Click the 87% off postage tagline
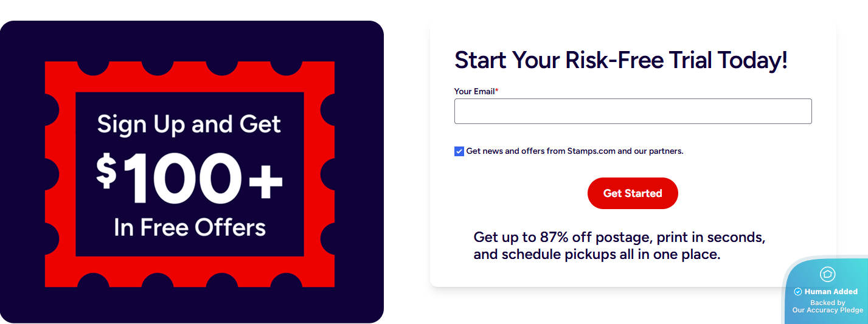The height and width of the screenshot is (324, 868). click(619, 237)
